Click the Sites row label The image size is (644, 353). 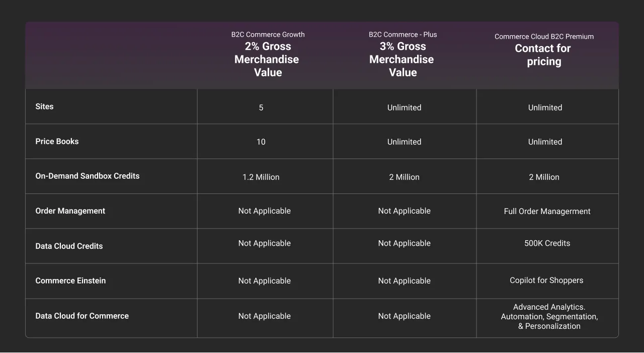click(x=44, y=106)
